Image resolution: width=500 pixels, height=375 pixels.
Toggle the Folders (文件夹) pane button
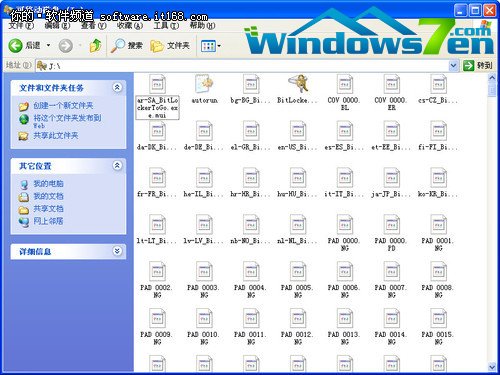170,46
